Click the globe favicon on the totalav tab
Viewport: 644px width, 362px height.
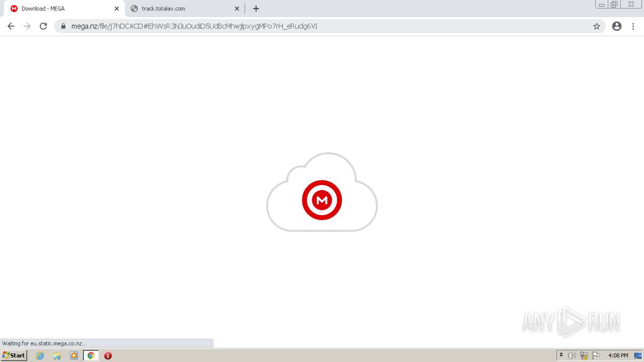(134, 9)
